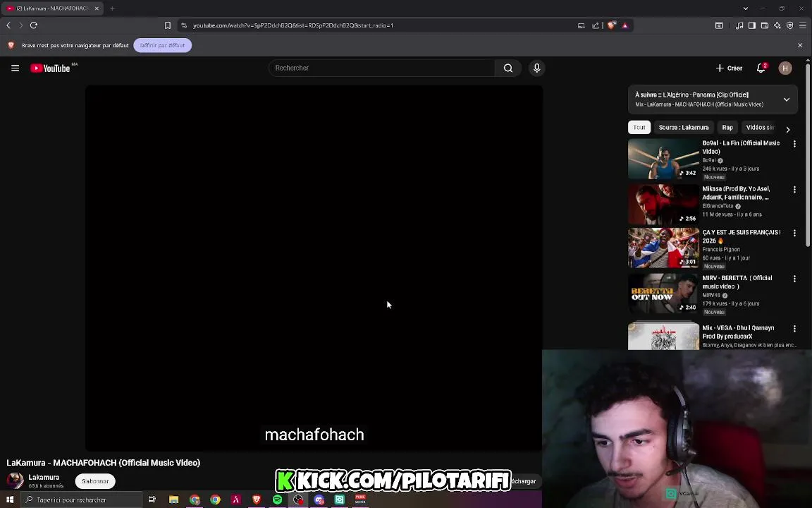Screen dimensions: 812x508
Task: Open Task View on the taskbar
Action: point(152,500)
